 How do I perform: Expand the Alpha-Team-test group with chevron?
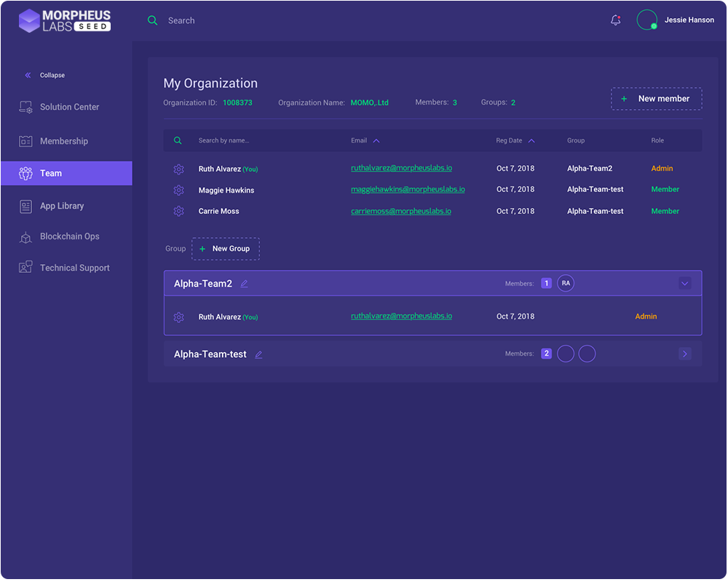click(x=685, y=354)
